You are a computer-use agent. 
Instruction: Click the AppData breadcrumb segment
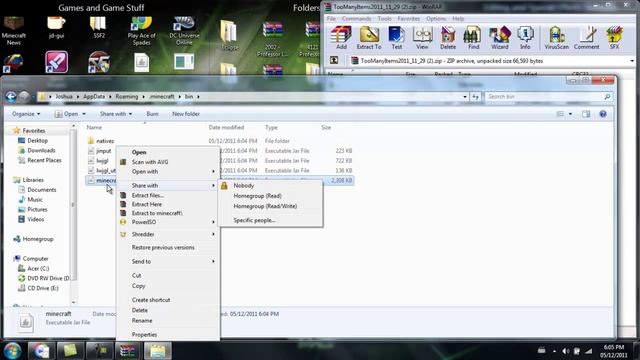coord(94,97)
